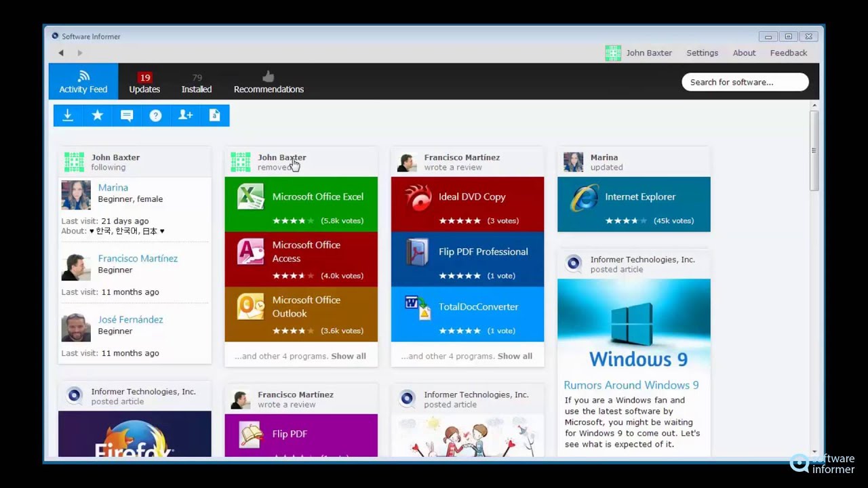Click José Fernández's profile photo

coord(76,327)
